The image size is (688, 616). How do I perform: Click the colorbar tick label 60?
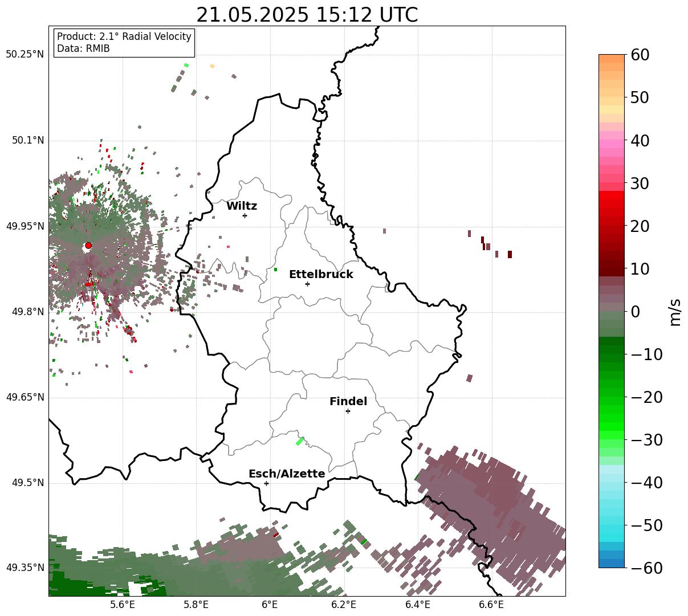coord(640,55)
